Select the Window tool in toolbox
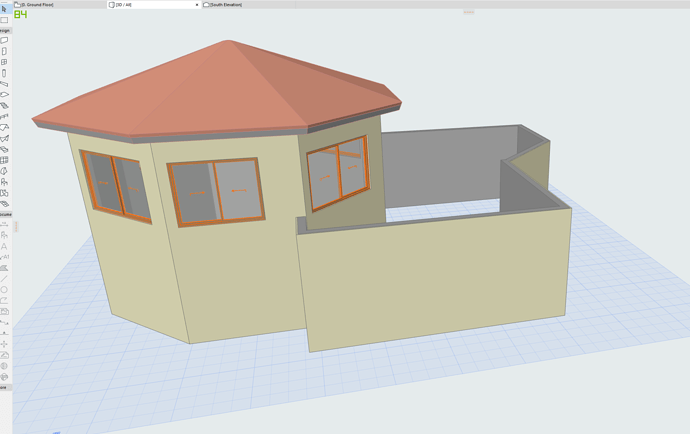This screenshot has width=690, height=434. 4,62
